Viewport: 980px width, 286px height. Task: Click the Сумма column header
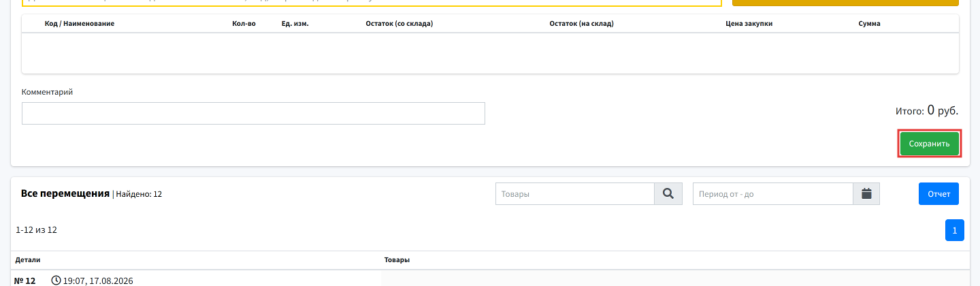pyautogui.click(x=870, y=24)
